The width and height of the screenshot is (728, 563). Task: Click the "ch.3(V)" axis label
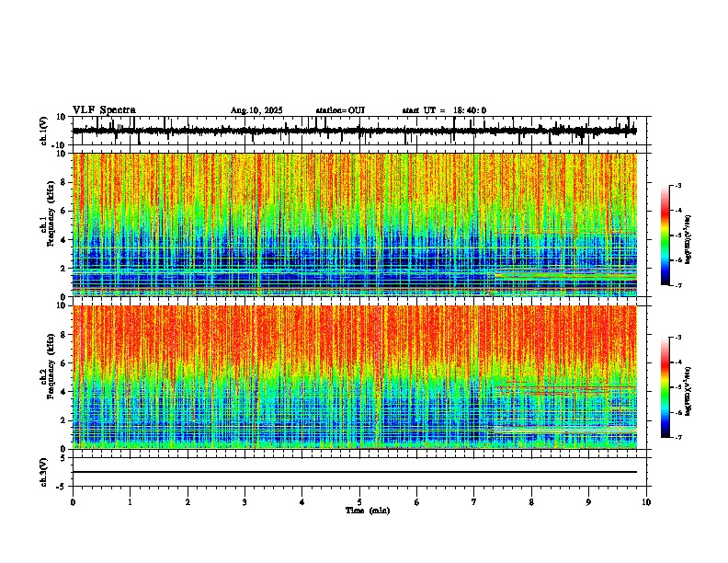[44, 473]
